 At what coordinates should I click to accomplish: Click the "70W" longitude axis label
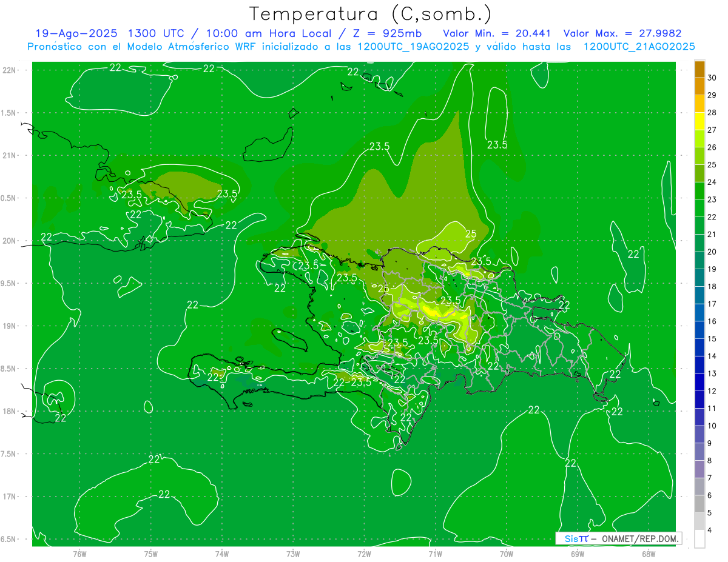506,554
